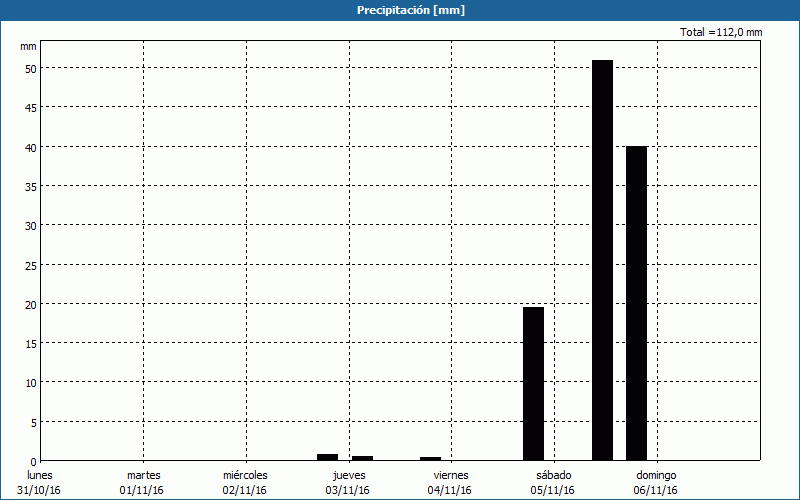Select the 'domingo 06/11/16' date label

656,483
